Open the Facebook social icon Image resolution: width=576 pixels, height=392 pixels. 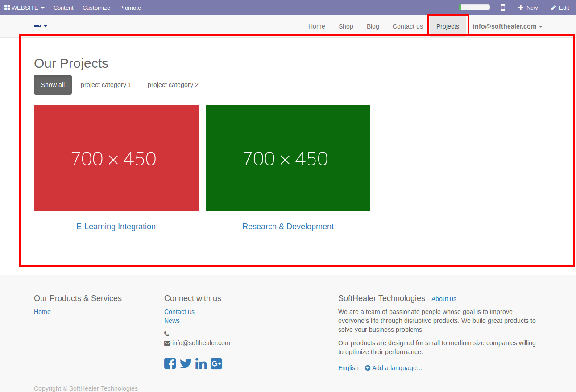tap(170, 363)
